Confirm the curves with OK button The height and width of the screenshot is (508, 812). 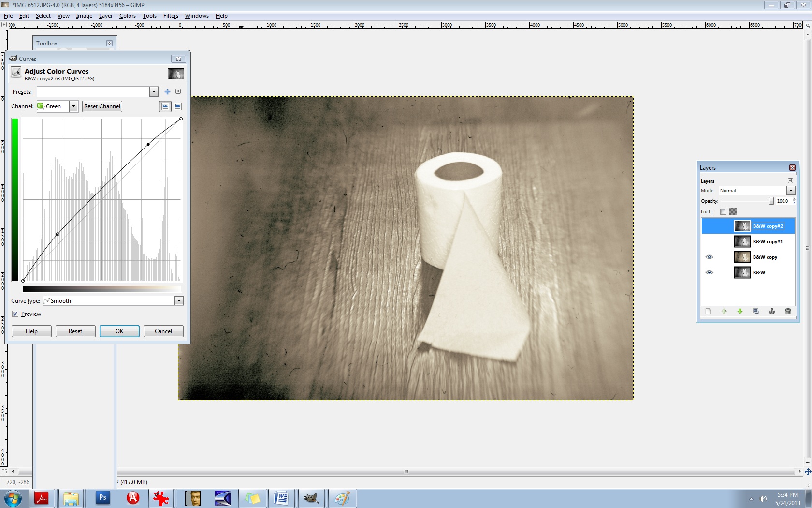[119, 331]
